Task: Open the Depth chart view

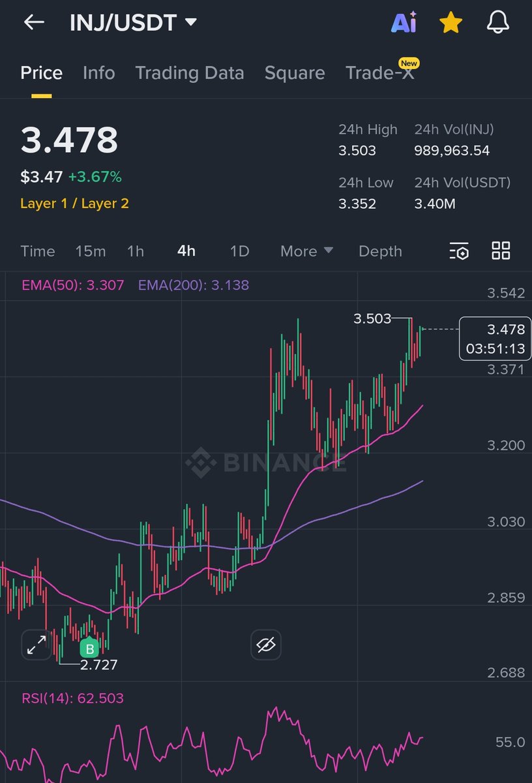Action: (x=380, y=251)
